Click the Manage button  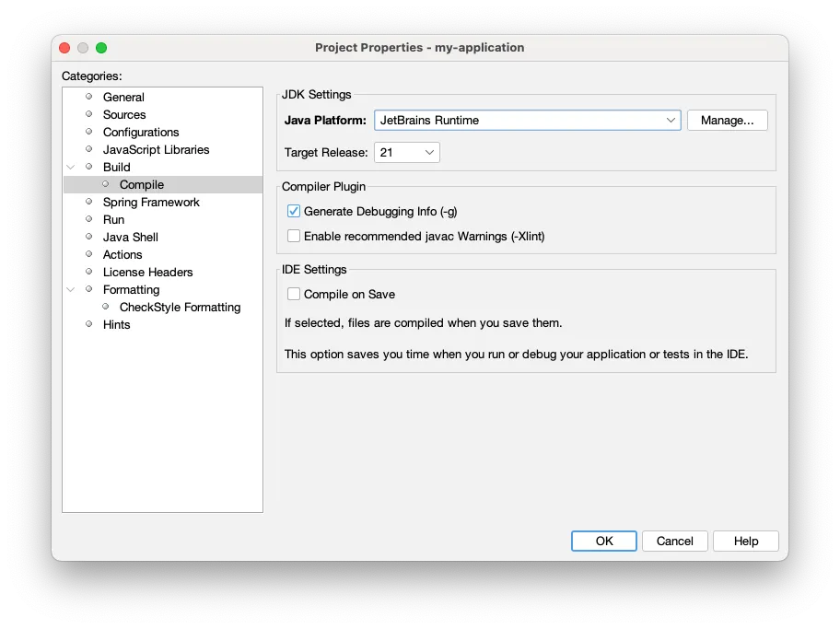(728, 120)
